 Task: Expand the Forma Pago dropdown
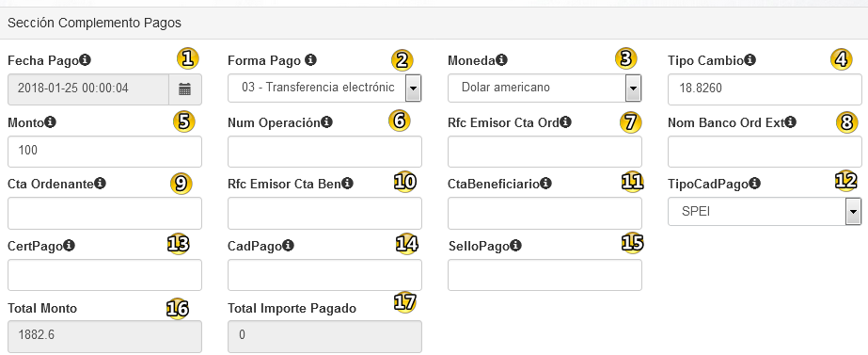click(324, 88)
